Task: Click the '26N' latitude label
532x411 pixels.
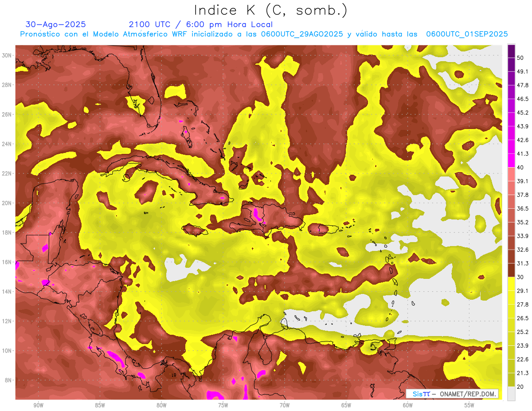Action: [7, 114]
